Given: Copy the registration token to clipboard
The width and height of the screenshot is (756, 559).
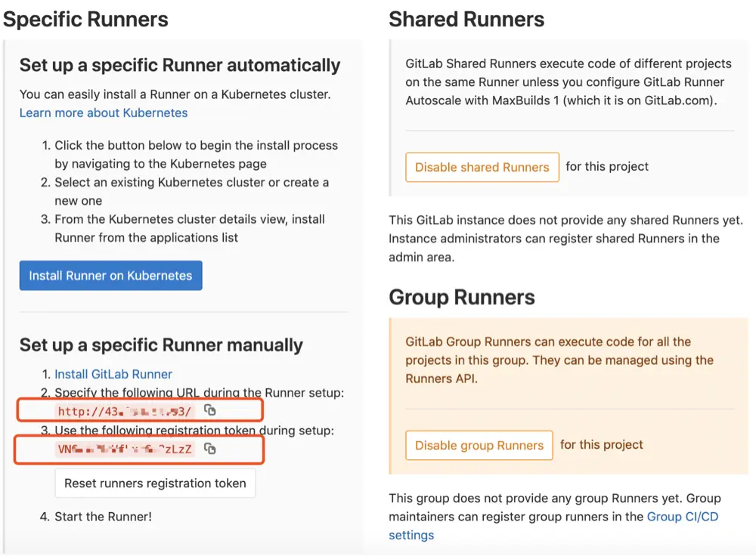Looking at the screenshot, I should (x=210, y=449).
